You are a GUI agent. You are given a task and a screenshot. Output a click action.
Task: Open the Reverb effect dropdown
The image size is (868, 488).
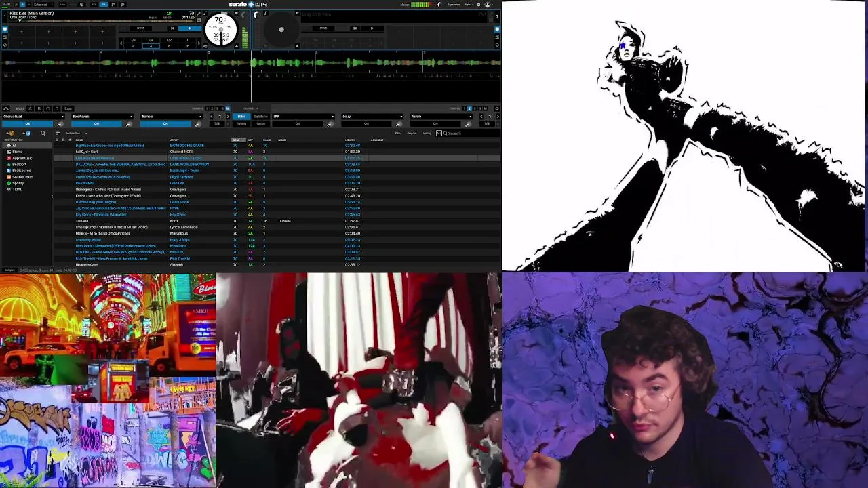pos(441,117)
